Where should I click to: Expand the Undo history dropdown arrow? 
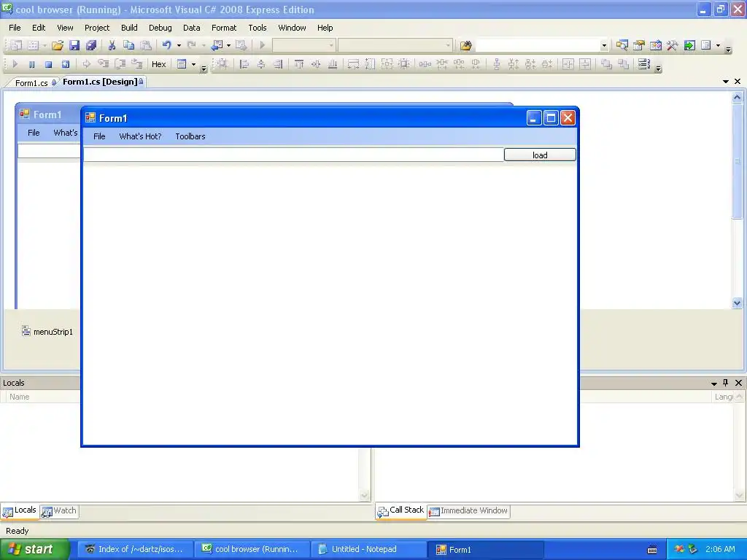tap(179, 46)
